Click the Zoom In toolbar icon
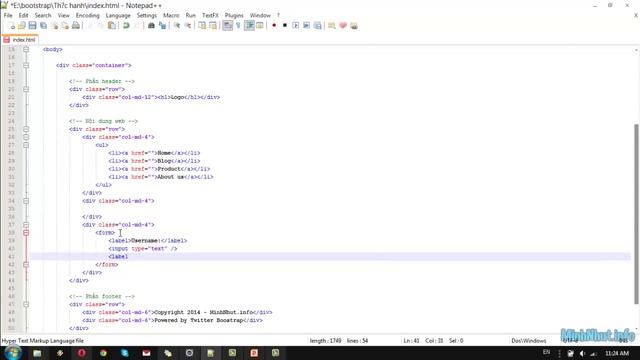640x360 pixels. [177, 26]
